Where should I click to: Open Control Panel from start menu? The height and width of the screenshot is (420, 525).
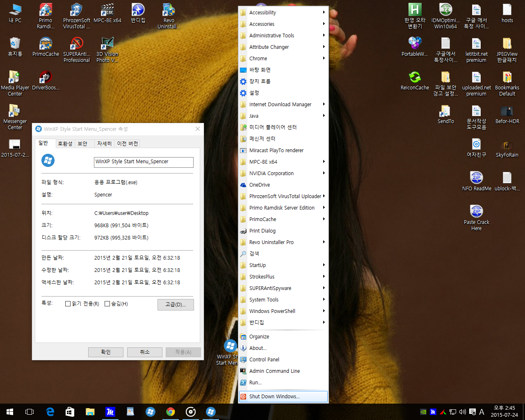tap(283, 360)
